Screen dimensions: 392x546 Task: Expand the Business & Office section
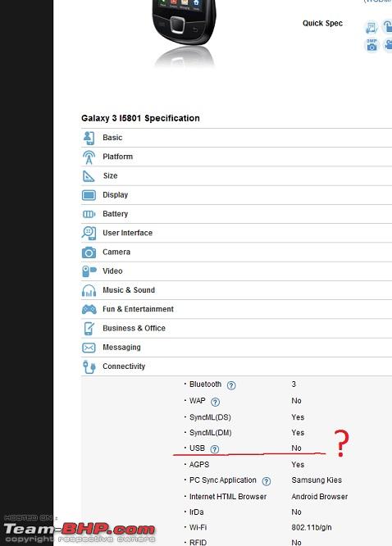point(134,328)
